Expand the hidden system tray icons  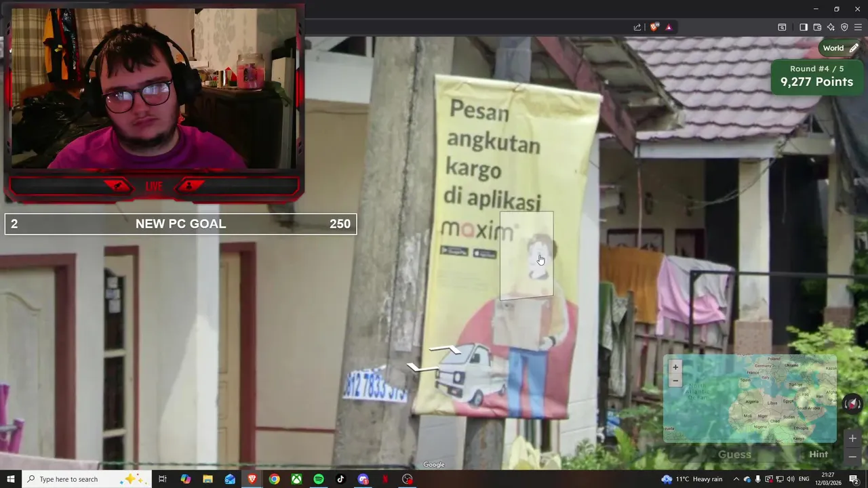(736, 479)
